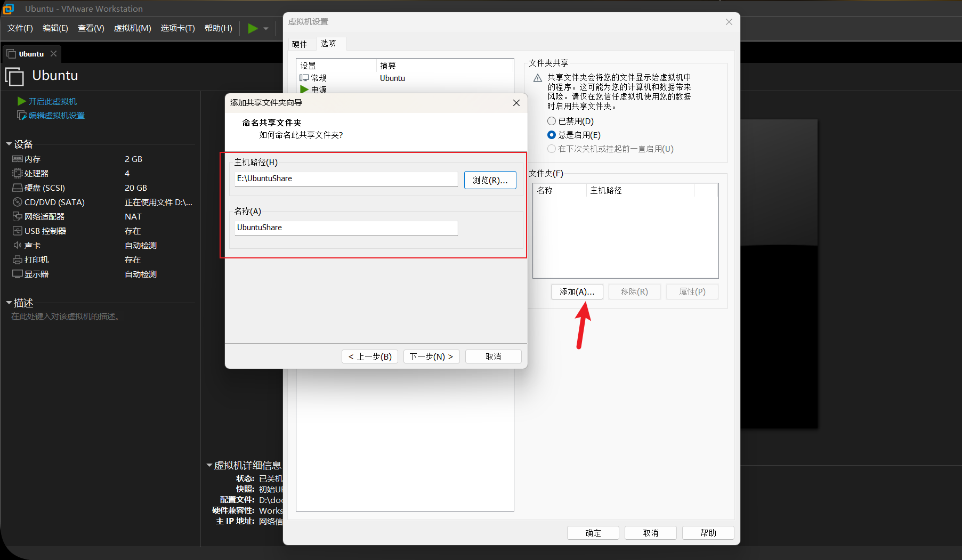Click the 名称 column header in folder list
This screenshot has width=962, height=560.
[x=560, y=190]
